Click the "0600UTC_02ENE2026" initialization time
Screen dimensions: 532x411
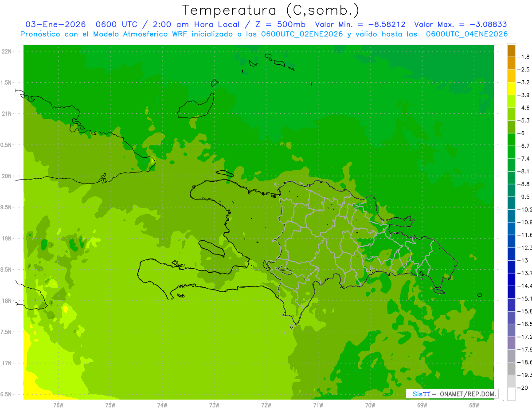coord(302,34)
